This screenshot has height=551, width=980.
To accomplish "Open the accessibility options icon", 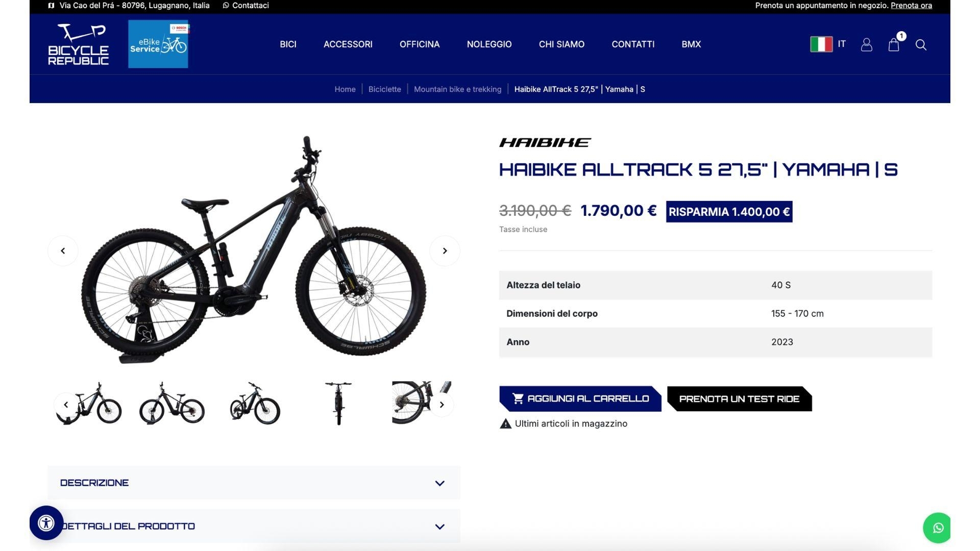I will tap(46, 523).
